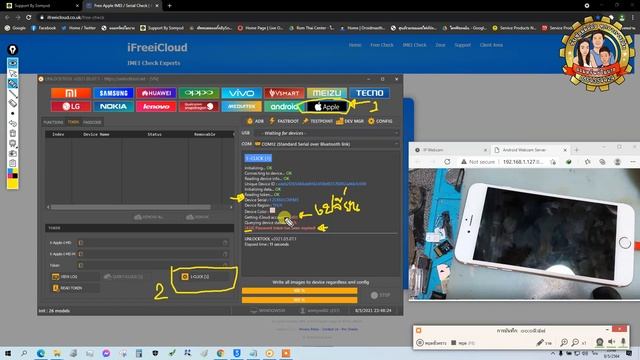Open Home in iFreeiCloud navigation
640x360 pixels.
coord(355,45)
